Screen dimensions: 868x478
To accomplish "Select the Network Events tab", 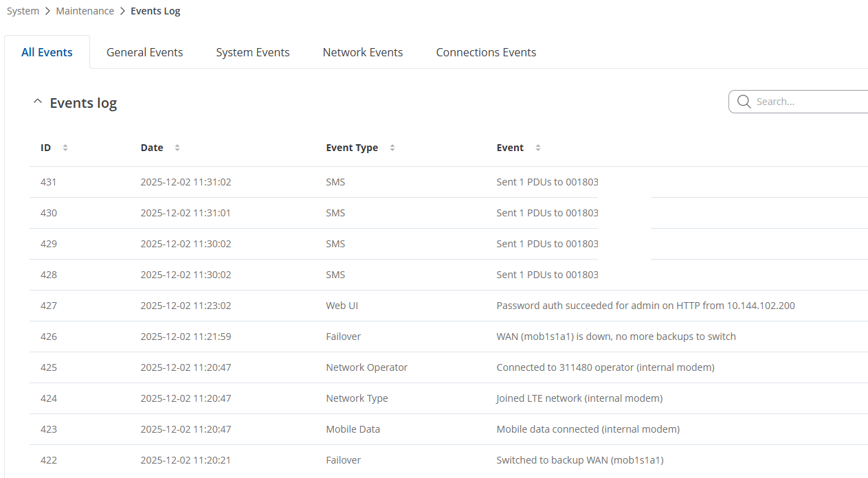I will click(362, 52).
